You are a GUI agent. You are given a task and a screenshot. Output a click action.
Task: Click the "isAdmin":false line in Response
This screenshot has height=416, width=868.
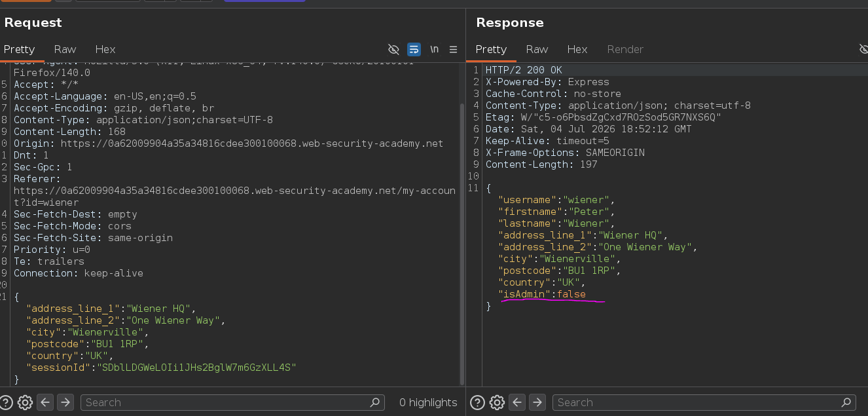click(542, 294)
